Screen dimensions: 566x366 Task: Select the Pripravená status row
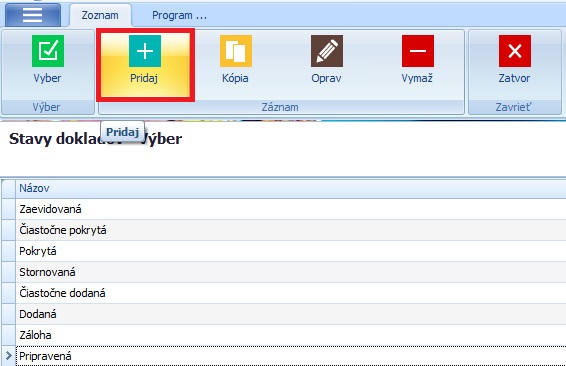click(291, 356)
